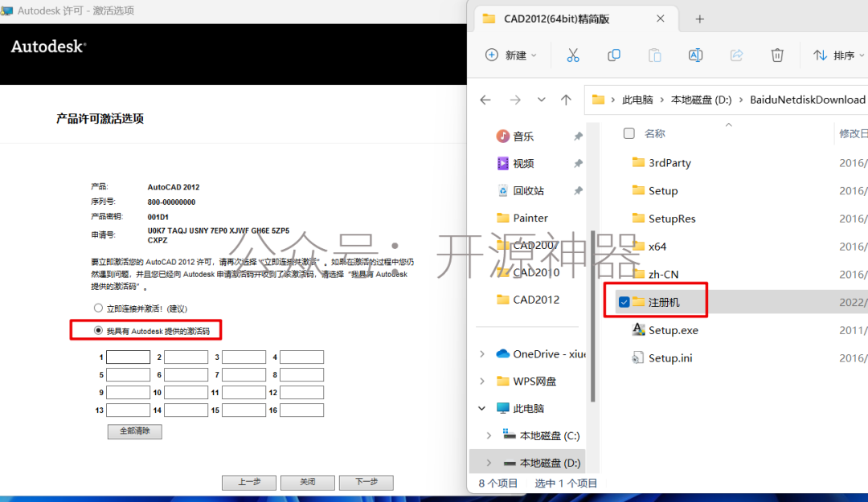This screenshot has width=868, height=502.
Task: Select OneDrive in the navigation pane
Action: coord(541,353)
